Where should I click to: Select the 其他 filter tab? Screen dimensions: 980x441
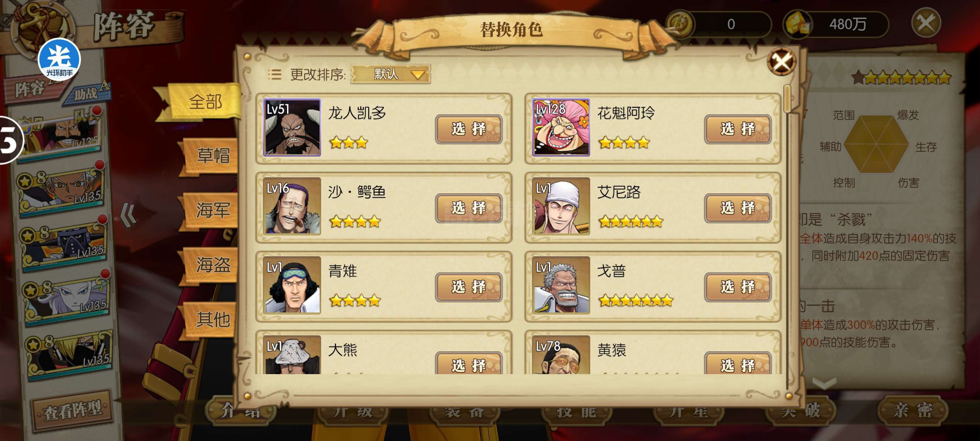[211, 319]
